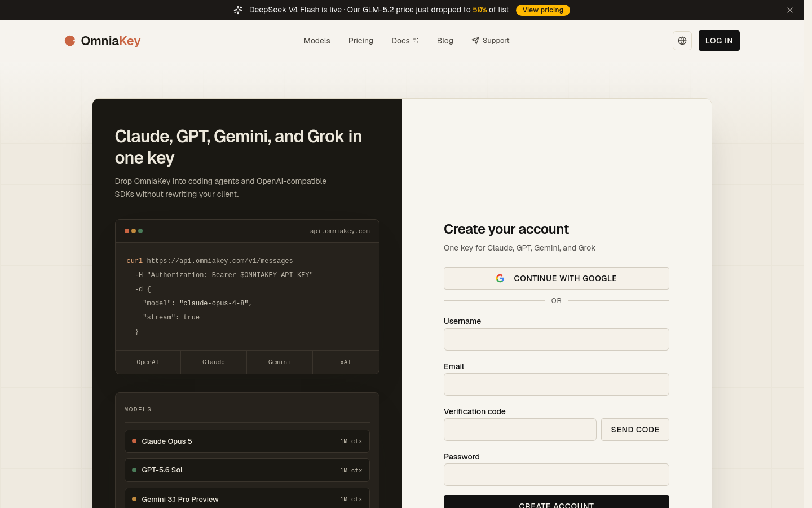
Task: Click the curl command line text
Action: pyautogui.click(x=210, y=261)
